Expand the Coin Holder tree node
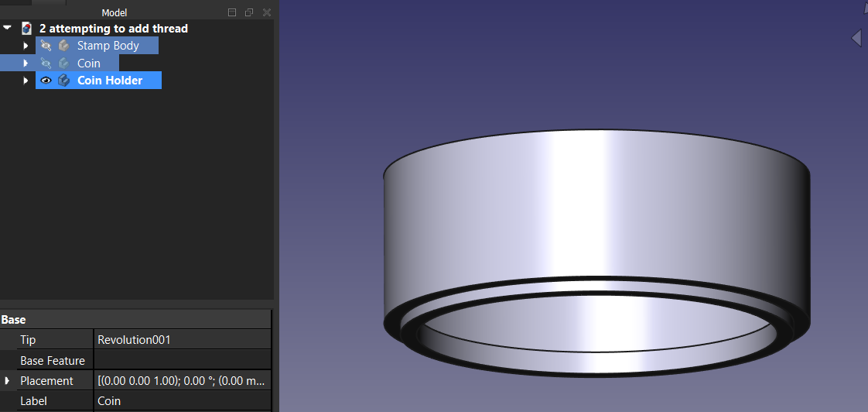Image resolution: width=868 pixels, height=412 pixels. click(26, 81)
